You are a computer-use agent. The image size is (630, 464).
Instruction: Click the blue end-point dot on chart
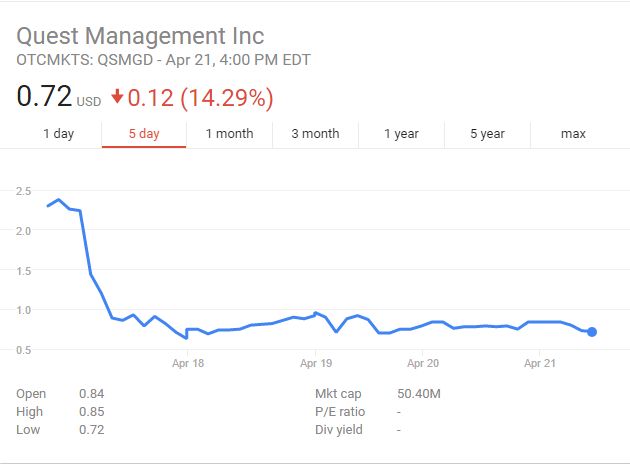tap(592, 332)
